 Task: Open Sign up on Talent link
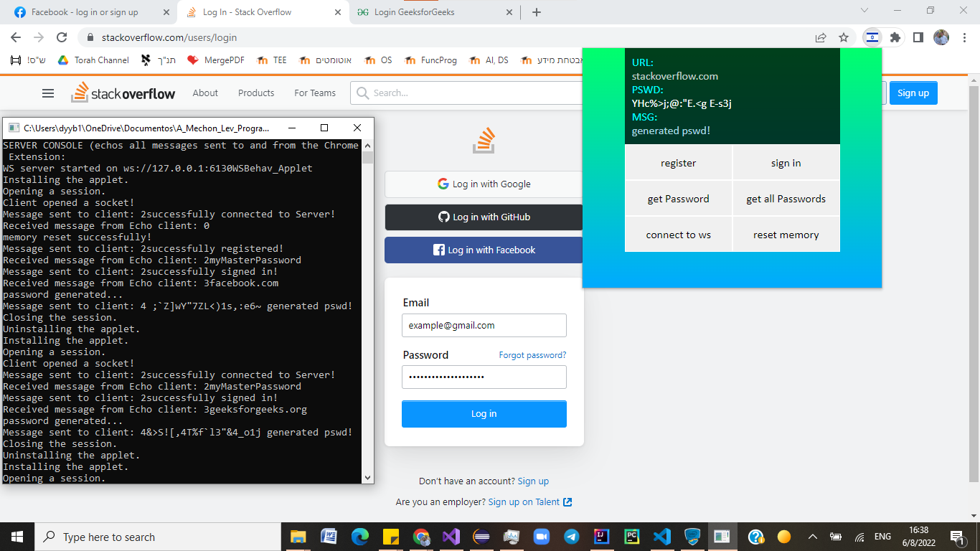tap(530, 502)
